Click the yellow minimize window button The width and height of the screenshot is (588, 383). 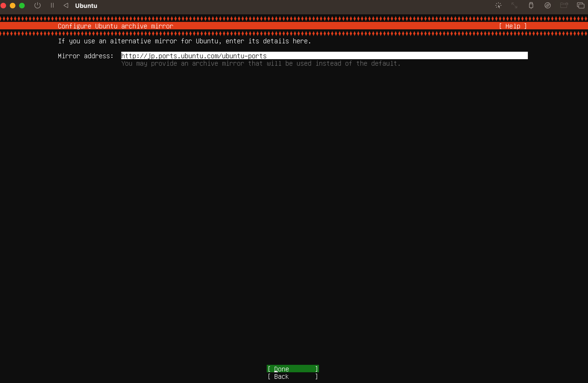coord(13,5)
